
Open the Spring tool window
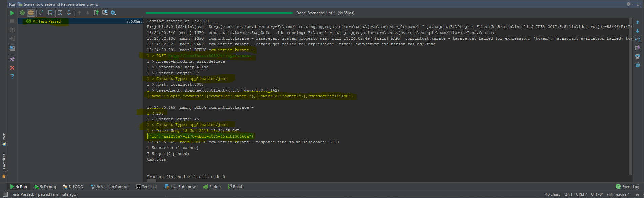212,187
